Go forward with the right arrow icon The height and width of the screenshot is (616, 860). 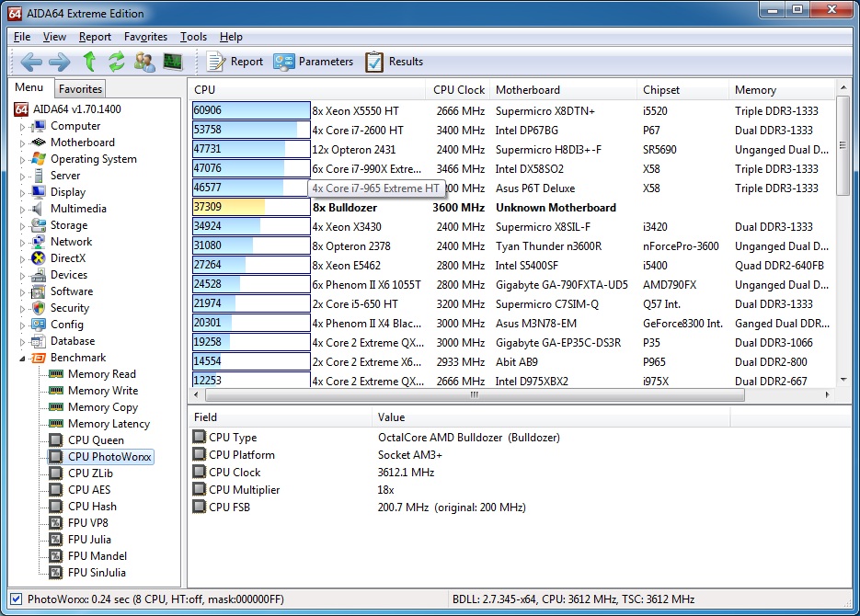coord(59,62)
